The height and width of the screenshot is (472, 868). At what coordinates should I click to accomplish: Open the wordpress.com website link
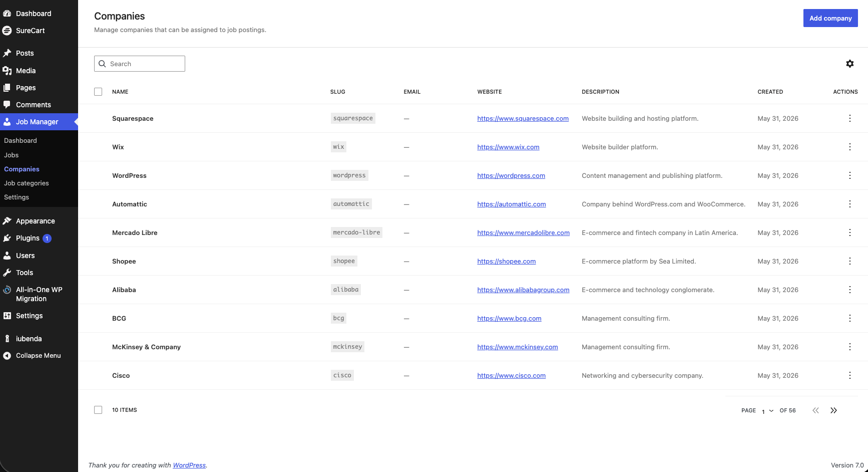pos(511,175)
